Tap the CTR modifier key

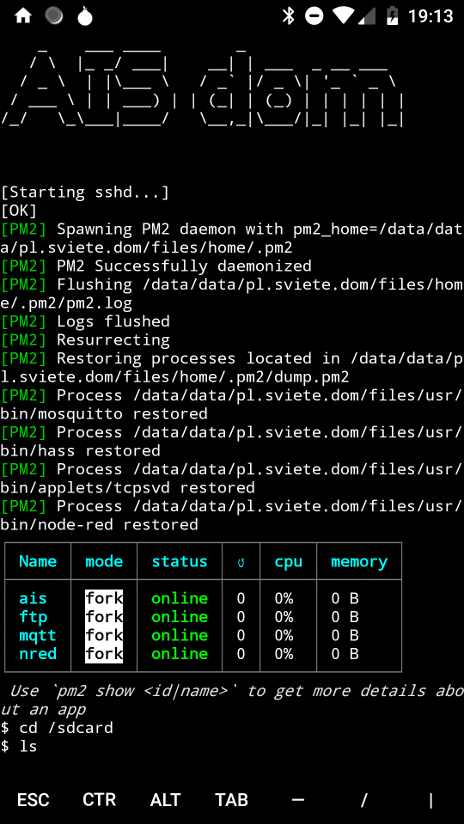point(99,800)
